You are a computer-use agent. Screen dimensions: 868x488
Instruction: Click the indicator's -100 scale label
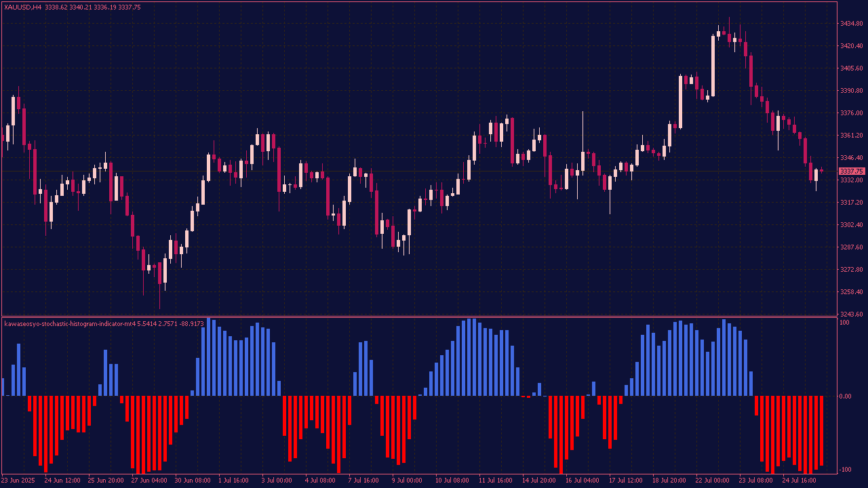click(x=845, y=470)
